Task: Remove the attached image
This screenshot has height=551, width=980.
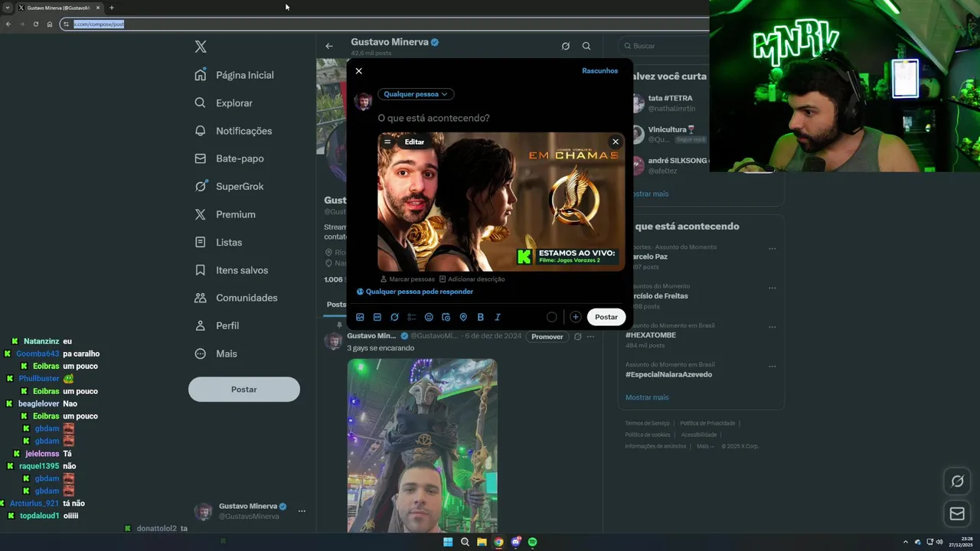Action: click(615, 142)
